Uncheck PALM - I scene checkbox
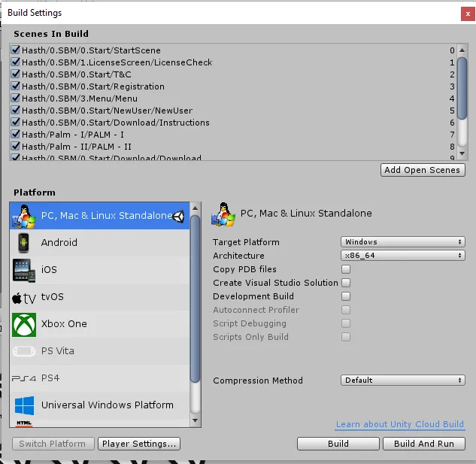Viewport: 476px width, 464px height. point(16,134)
